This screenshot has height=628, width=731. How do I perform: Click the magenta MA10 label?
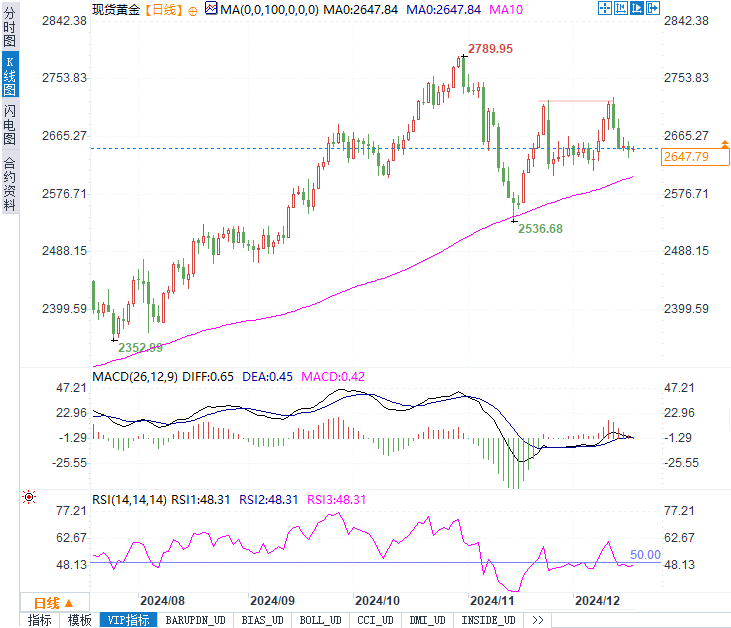pos(506,9)
